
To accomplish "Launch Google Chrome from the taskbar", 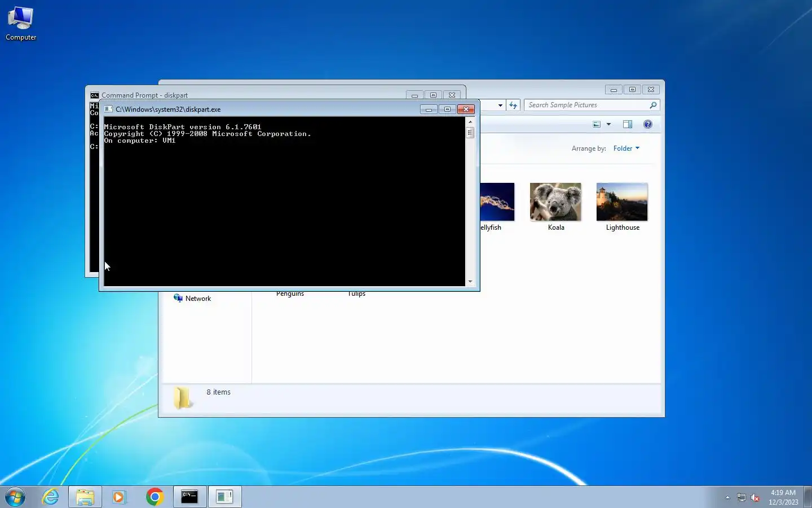I will (155, 497).
